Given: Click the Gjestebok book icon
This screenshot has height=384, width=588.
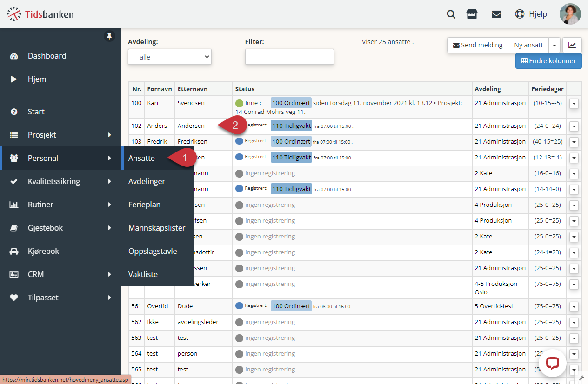Looking at the screenshot, I should tap(14, 228).
